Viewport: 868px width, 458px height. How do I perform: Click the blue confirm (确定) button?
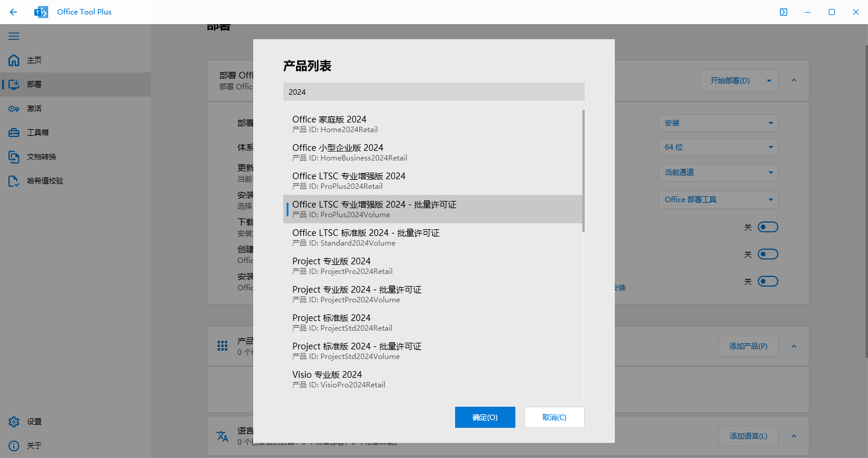485,418
